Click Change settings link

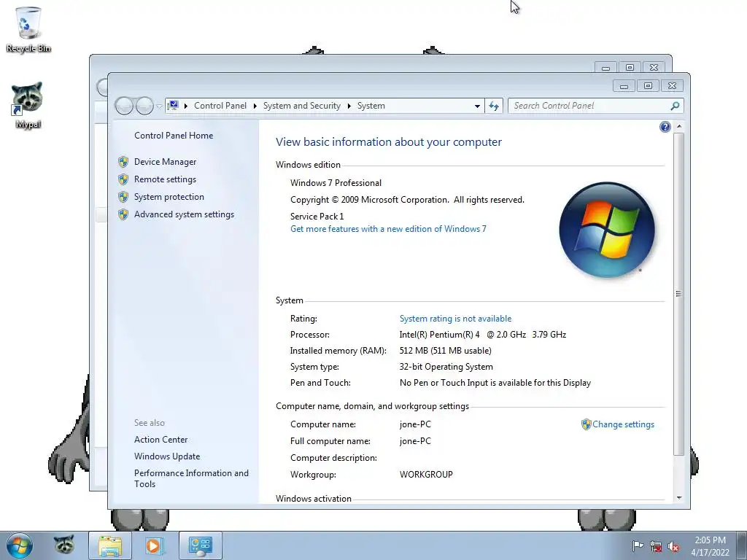click(x=623, y=424)
